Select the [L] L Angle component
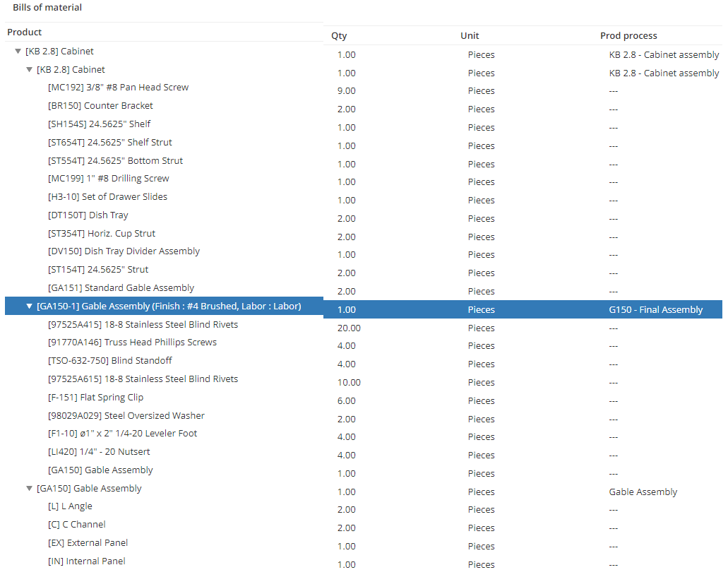 pyautogui.click(x=70, y=506)
